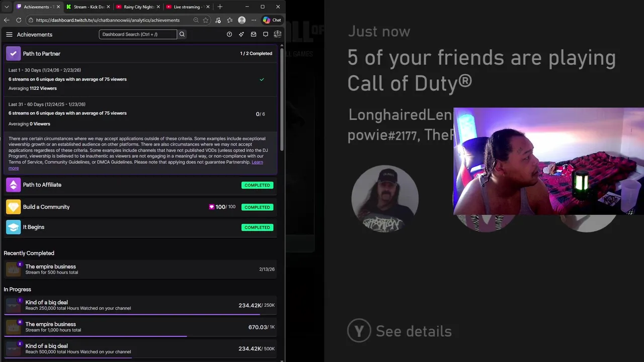Click the 2/13/26 completion date
The image size is (644, 362).
point(267,269)
